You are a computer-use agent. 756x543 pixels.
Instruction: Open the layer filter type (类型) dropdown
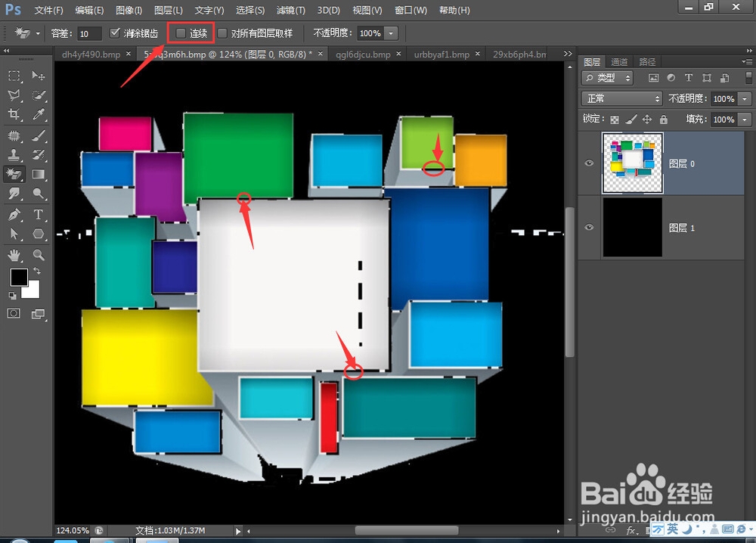pos(608,78)
